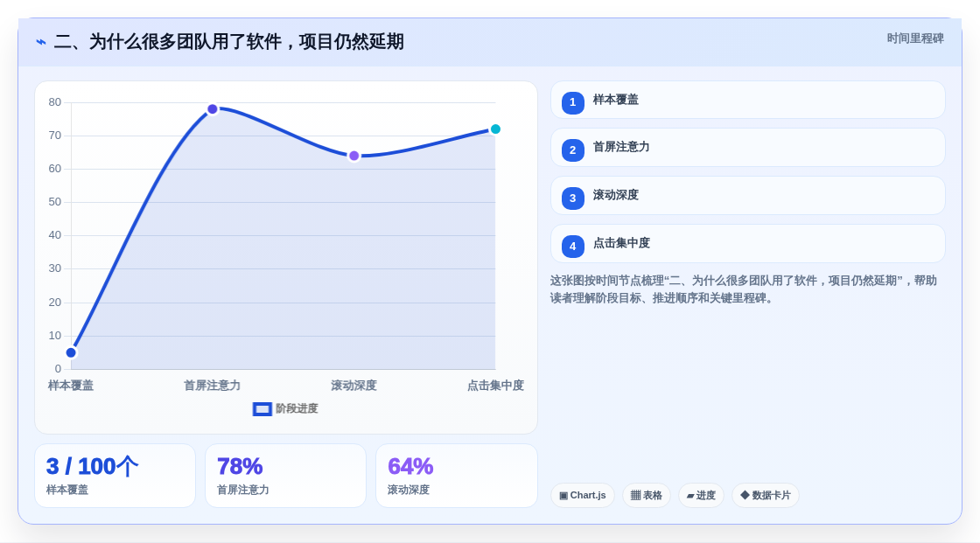Open the Chart.js tag
Viewport: 980px width, 543px height.
pos(583,496)
